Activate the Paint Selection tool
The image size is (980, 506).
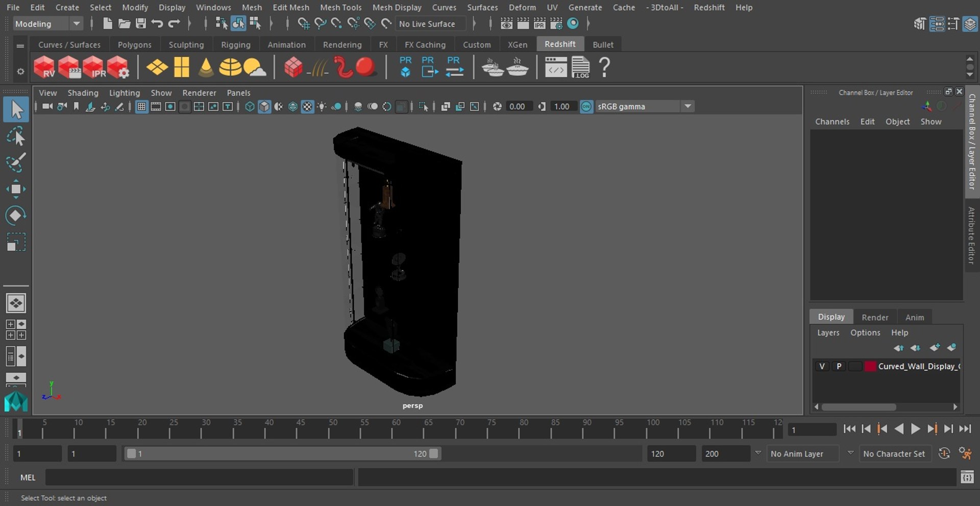point(15,162)
